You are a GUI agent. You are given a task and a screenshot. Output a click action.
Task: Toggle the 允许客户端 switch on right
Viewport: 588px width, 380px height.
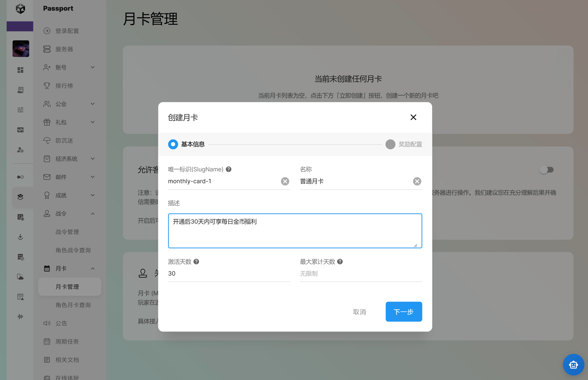(546, 170)
